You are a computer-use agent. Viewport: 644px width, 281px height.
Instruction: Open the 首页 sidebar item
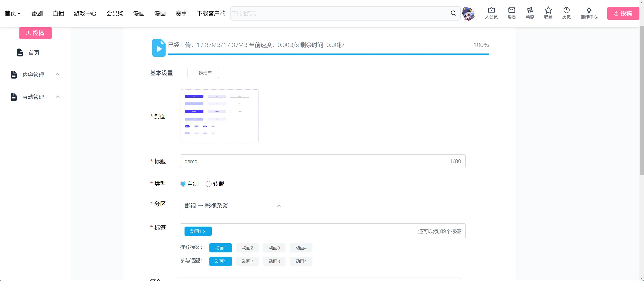click(34, 53)
